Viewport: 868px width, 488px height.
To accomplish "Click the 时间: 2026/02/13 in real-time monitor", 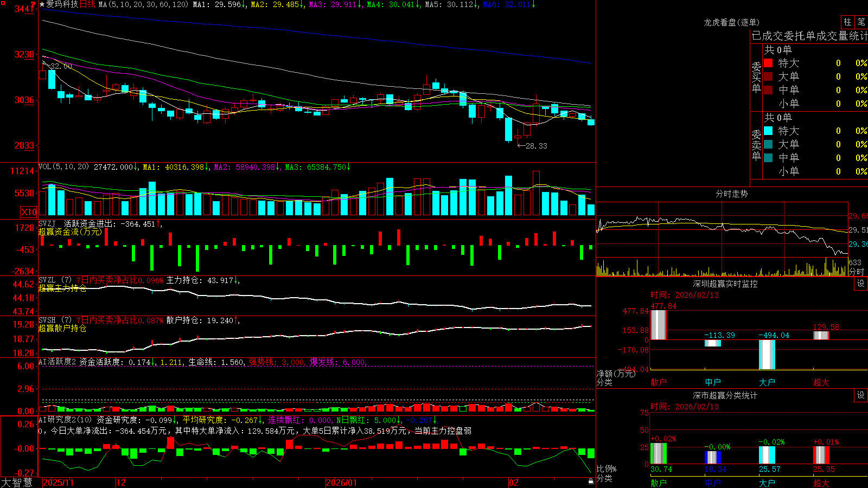I will (x=684, y=295).
